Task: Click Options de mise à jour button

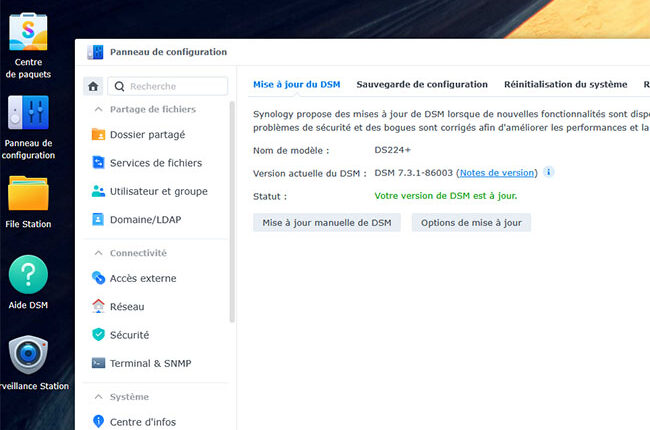Action: 471,223
